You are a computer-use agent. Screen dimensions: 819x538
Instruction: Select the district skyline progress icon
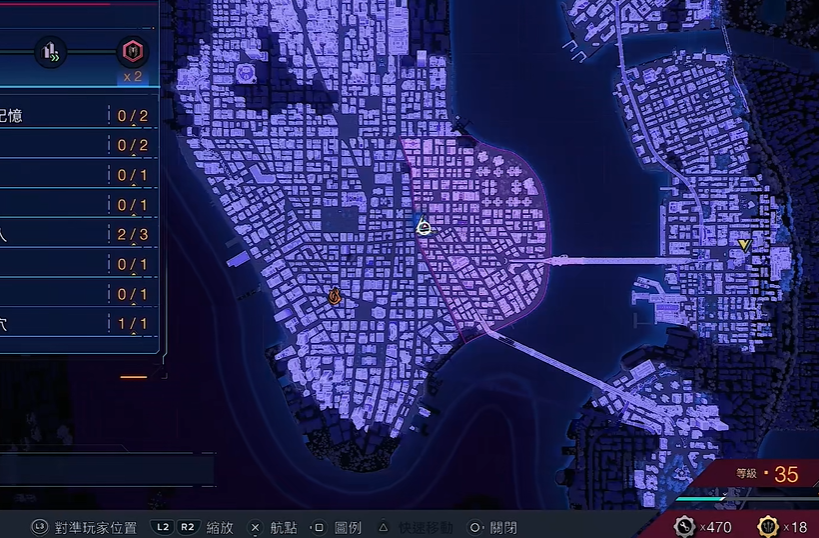[50, 52]
